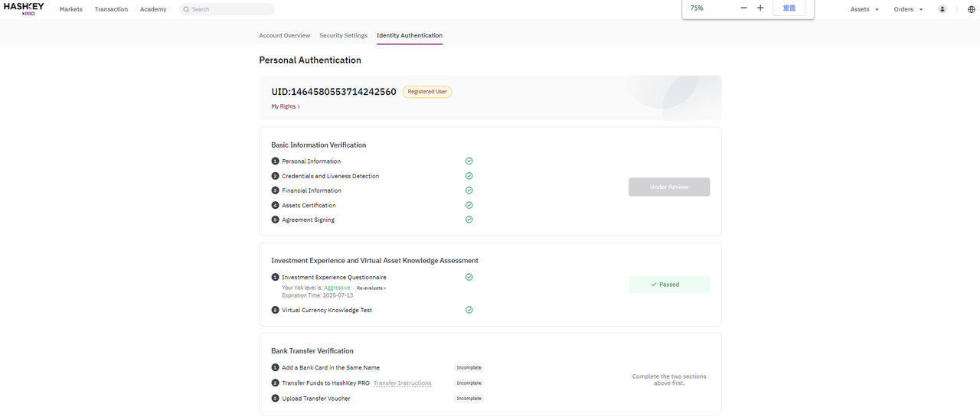This screenshot has width=980, height=420.
Task: Open the Transfer Instructions link
Action: (403, 383)
